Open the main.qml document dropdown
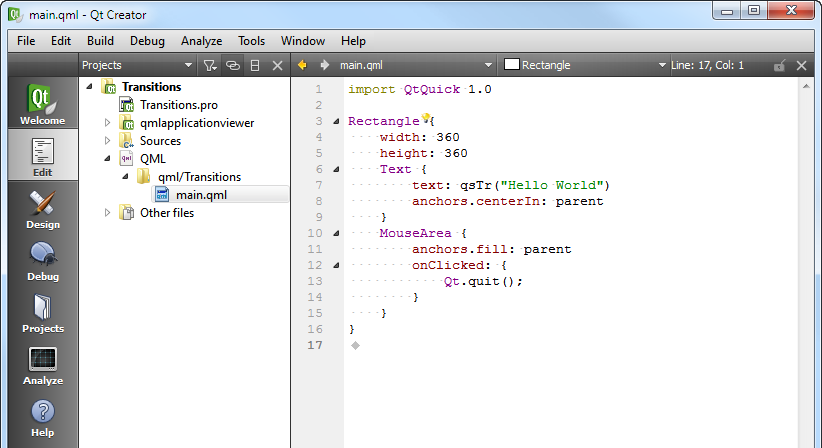Screen dimensions: 822x448 coord(416,65)
